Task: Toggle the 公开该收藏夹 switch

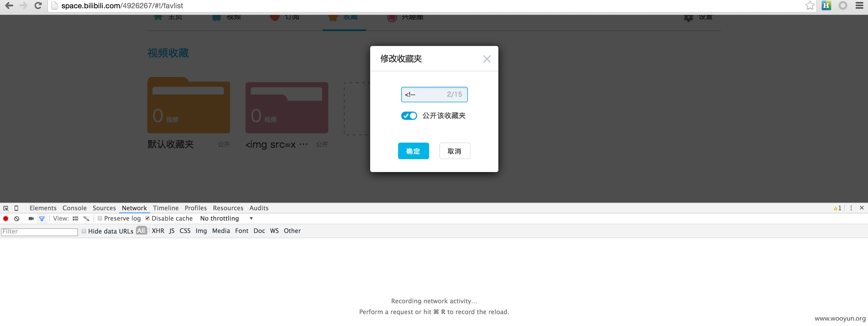Action: [x=409, y=116]
